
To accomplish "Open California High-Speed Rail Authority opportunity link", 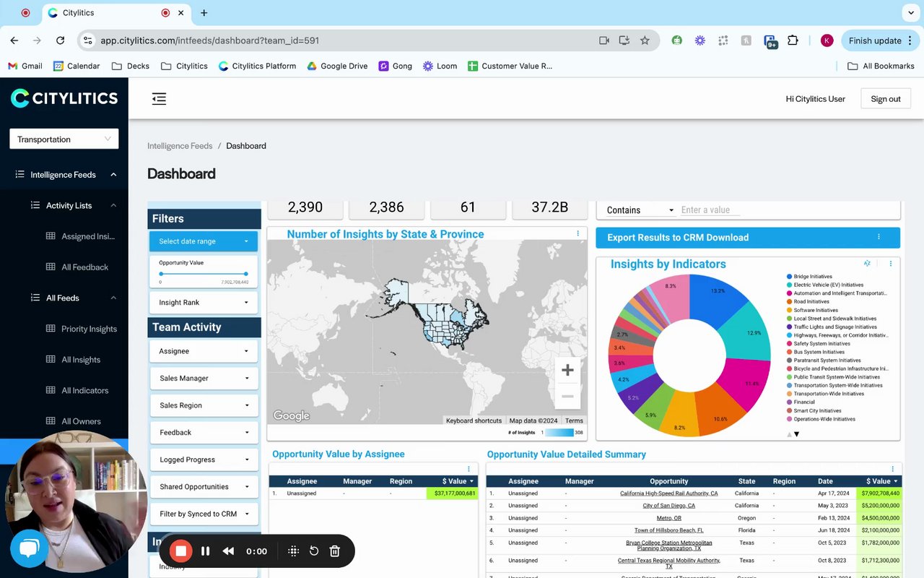I will (668, 493).
